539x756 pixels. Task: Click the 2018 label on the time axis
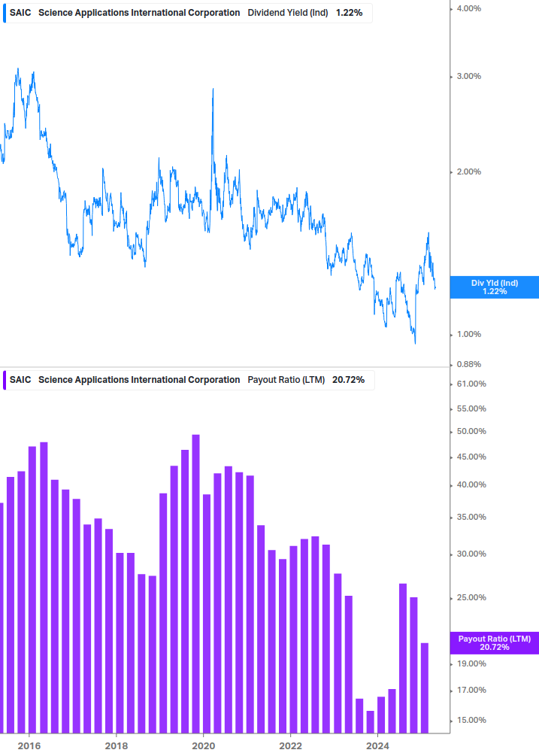(116, 746)
